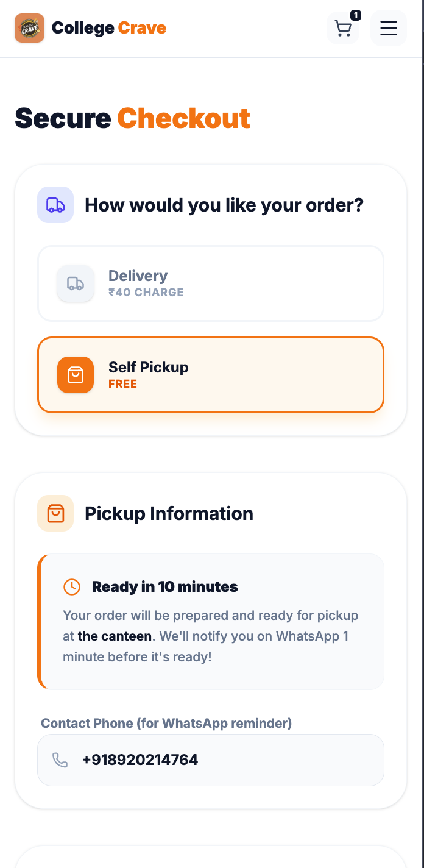Click the College Crave logo image
Viewport: 424px width, 868px height.
(29, 28)
